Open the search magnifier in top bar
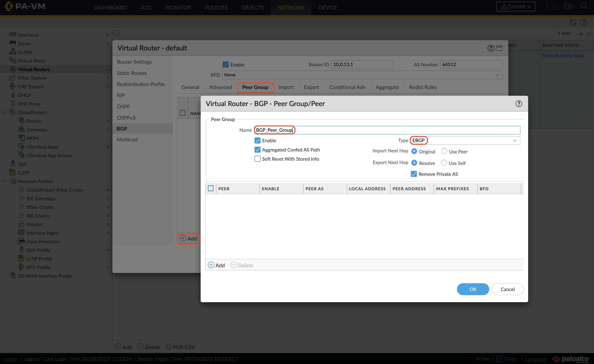 [584, 6]
